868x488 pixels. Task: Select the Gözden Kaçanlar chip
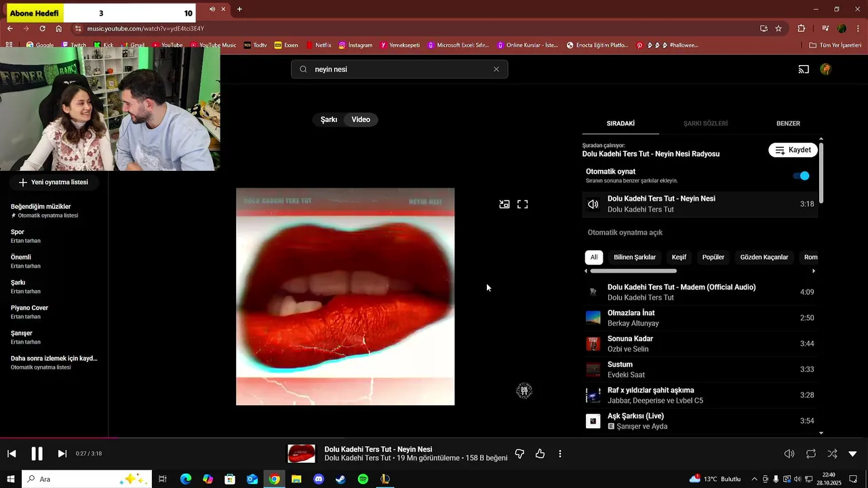[764, 258]
